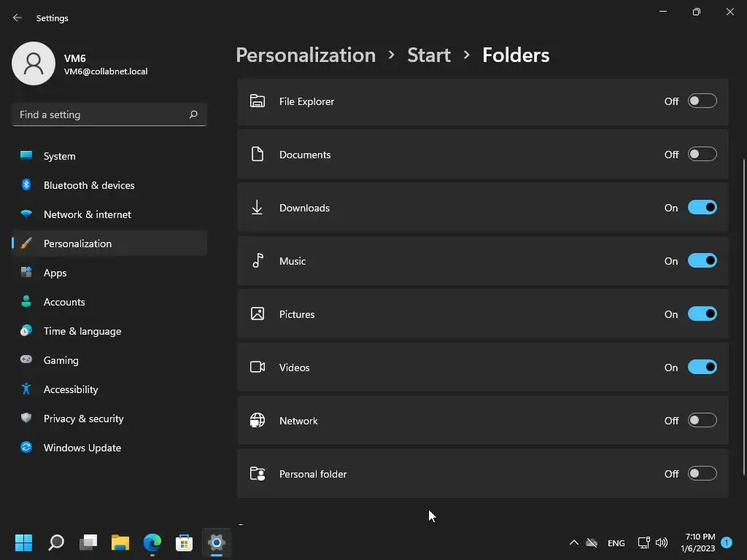
Task: Disable the Music folder toggle
Action: pos(702,261)
